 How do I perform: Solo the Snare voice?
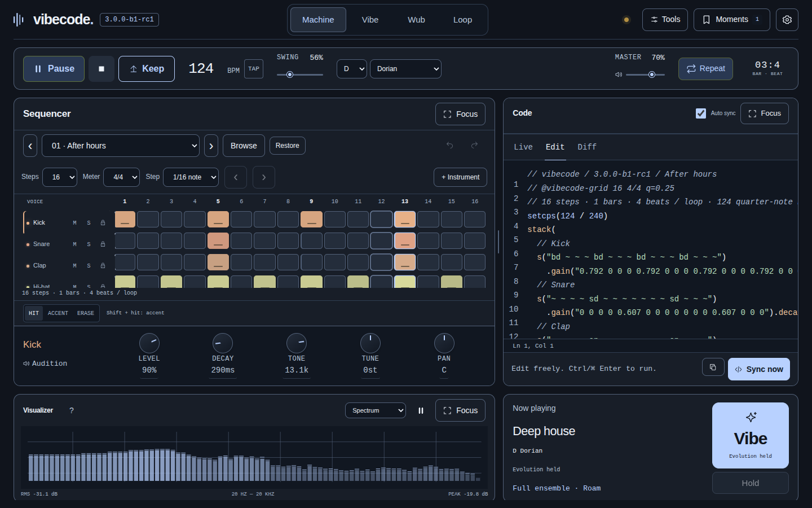(89, 244)
